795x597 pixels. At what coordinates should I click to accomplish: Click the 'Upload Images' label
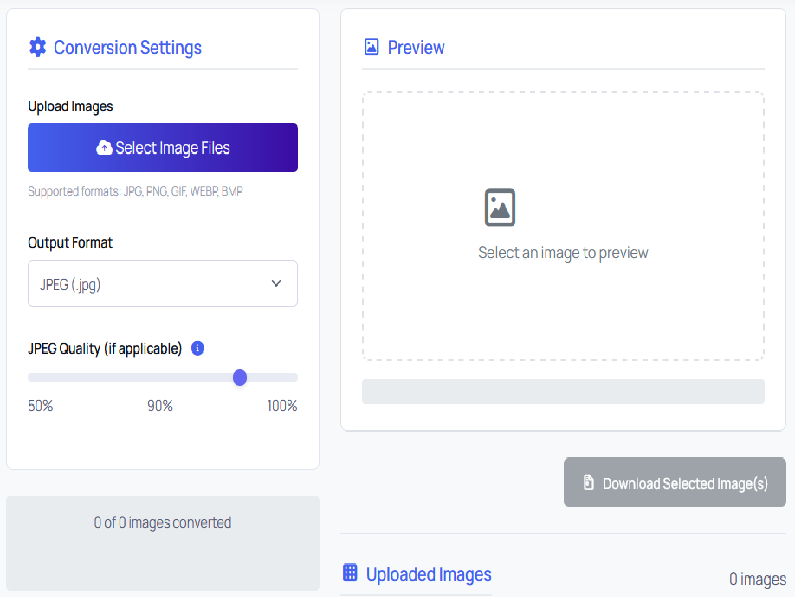70,107
